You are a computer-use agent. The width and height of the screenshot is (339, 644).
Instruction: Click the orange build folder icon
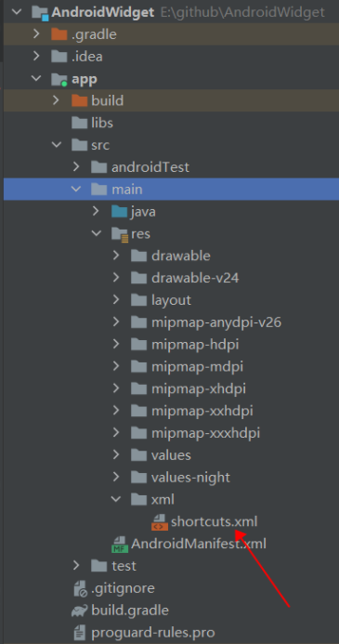coord(79,100)
